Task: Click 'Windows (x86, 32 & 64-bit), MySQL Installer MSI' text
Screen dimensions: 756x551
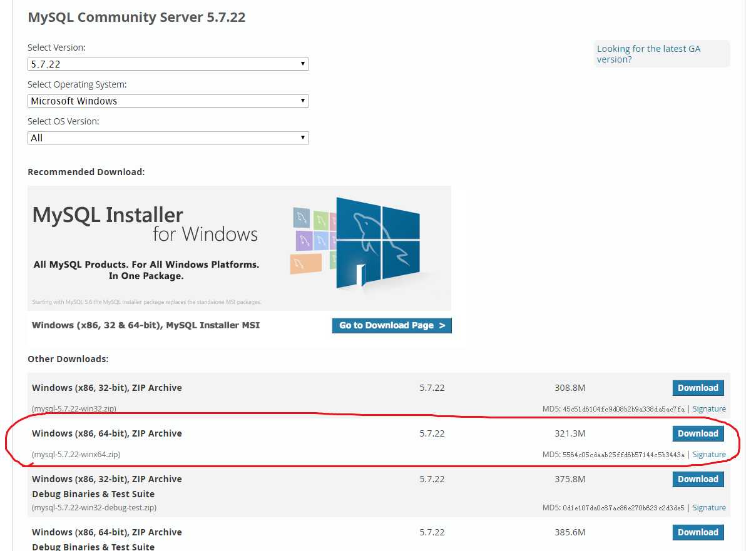Action: [146, 325]
